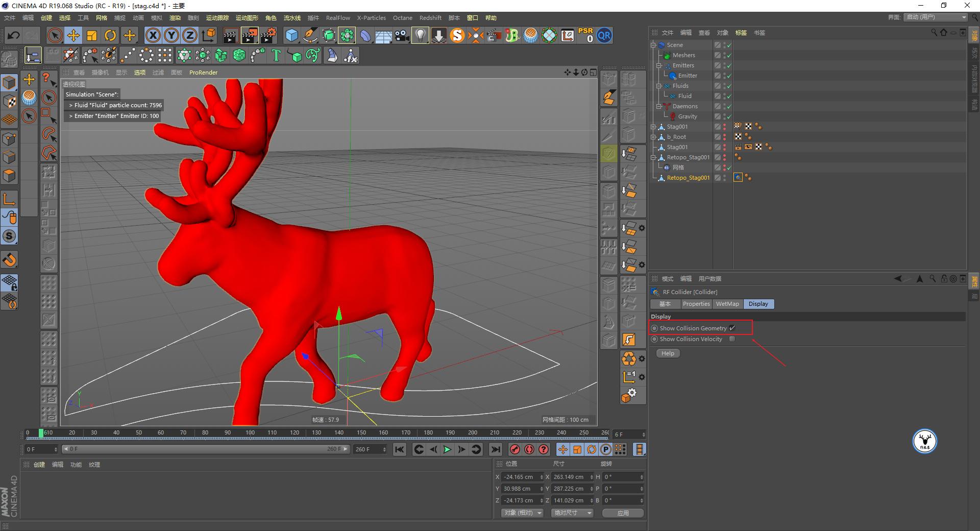Click the light bulb icon in the toolbar
Image resolution: width=980 pixels, height=531 pixels.
pos(420,36)
